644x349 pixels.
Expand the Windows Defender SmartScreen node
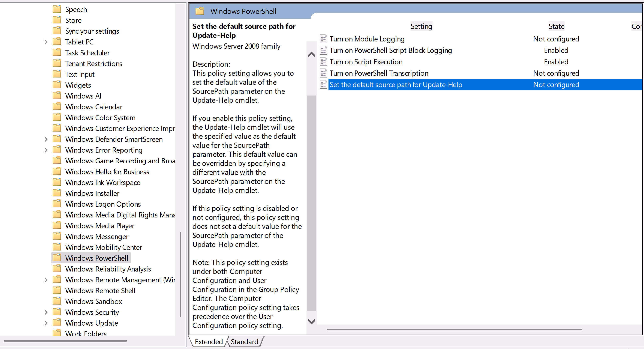tap(46, 139)
